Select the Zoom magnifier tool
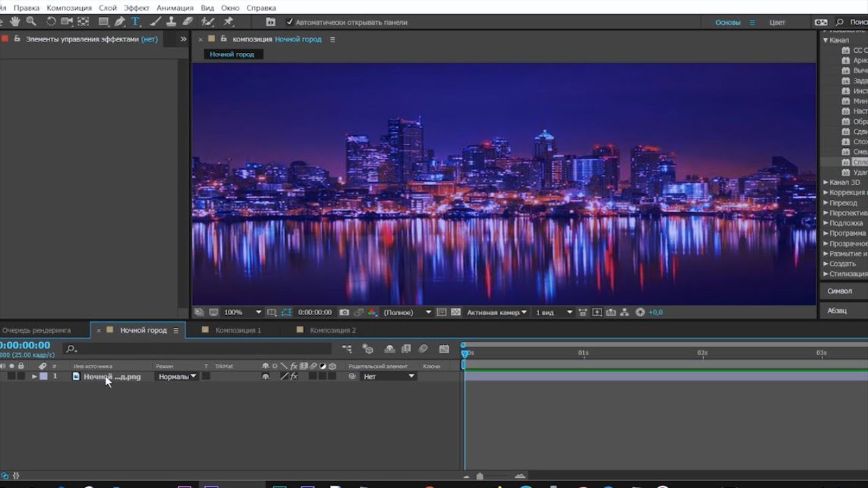868x488 pixels. pos(31,22)
